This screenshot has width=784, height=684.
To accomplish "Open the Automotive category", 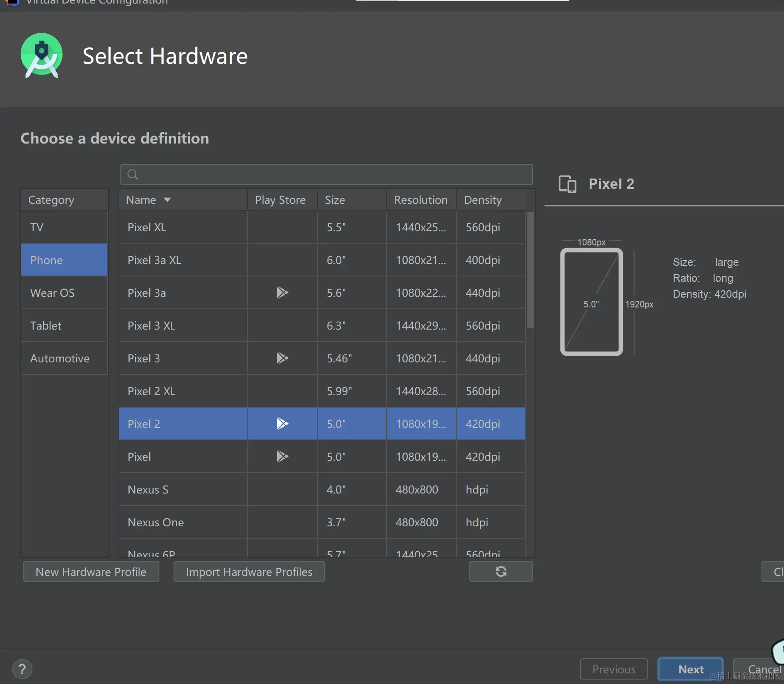I will pos(64,358).
